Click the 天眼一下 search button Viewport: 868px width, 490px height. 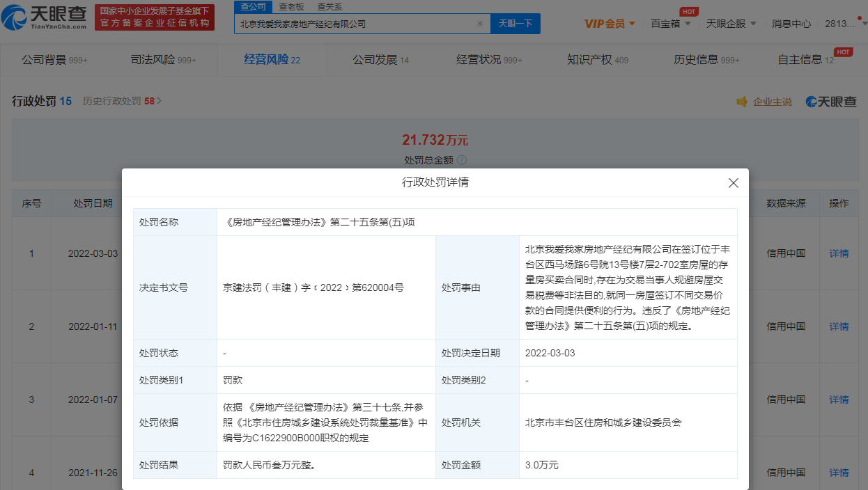point(516,24)
